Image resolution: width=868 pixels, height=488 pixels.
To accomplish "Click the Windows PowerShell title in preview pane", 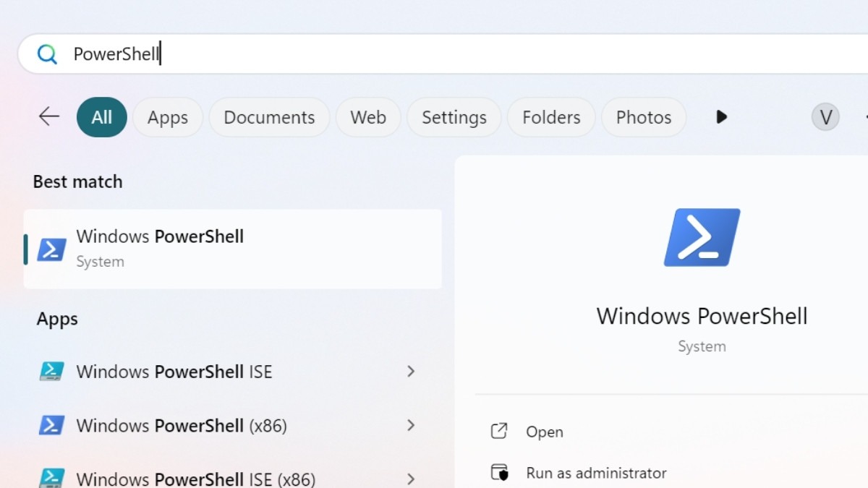I will click(702, 316).
